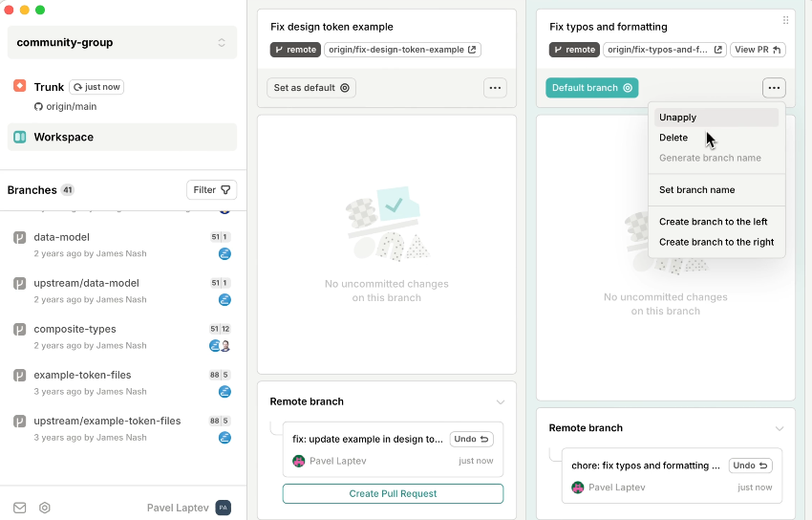Toggle Set as default on design token branch
This screenshot has width=812, height=520.
(x=311, y=88)
